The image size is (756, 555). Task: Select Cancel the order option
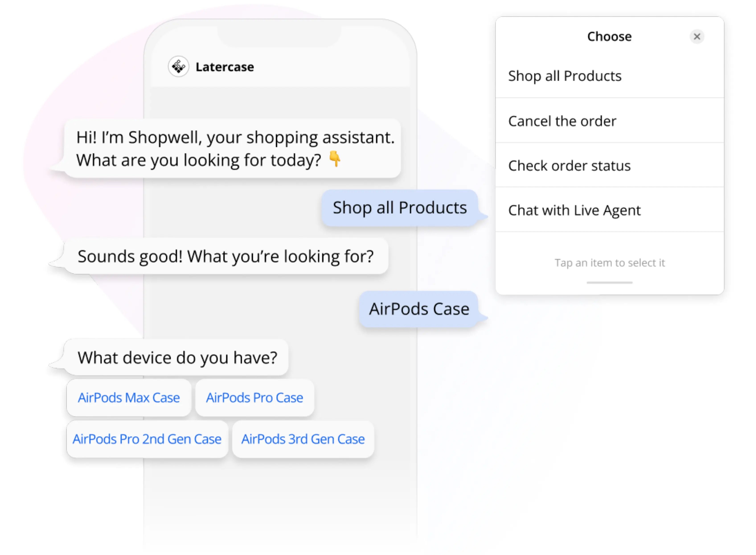[x=562, y=121]
